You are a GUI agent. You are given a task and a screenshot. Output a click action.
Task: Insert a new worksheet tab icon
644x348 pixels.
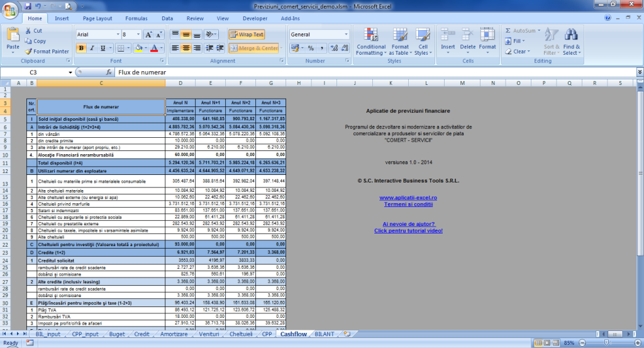[x=347, y=334]
